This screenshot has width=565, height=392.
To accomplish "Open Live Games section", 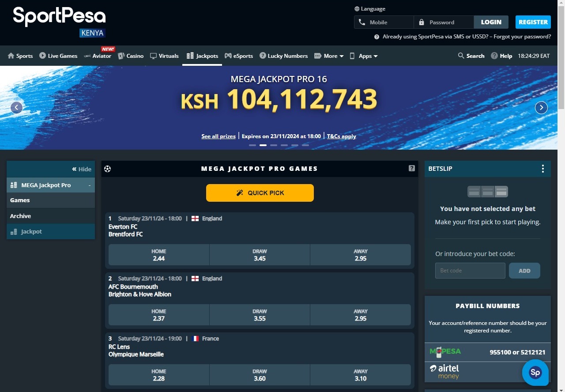I will click(x=58, y=56).
